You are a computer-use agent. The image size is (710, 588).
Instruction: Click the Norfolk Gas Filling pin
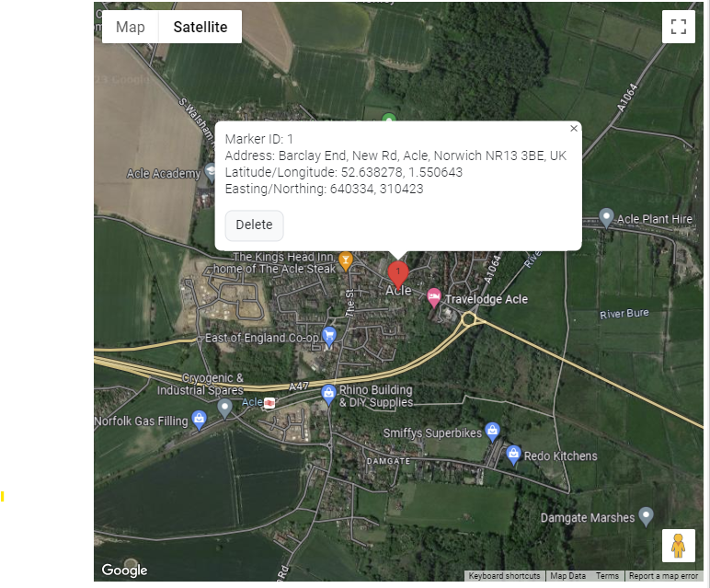[199, 419]
